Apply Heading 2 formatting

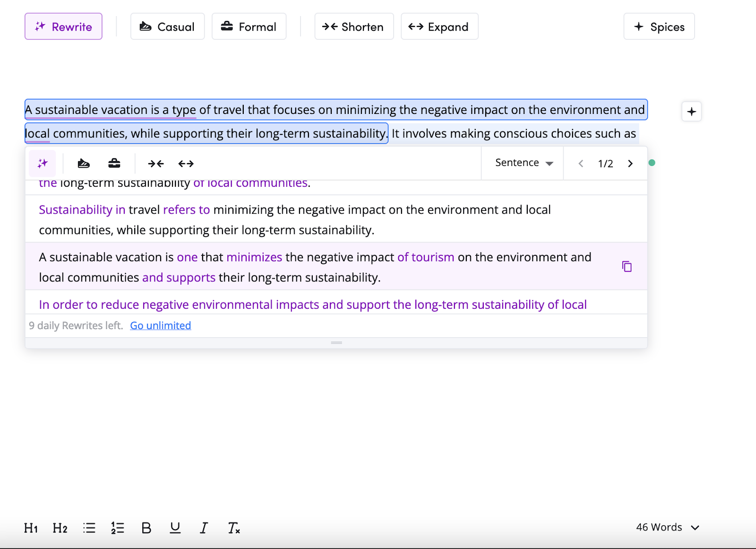point(60,528)
